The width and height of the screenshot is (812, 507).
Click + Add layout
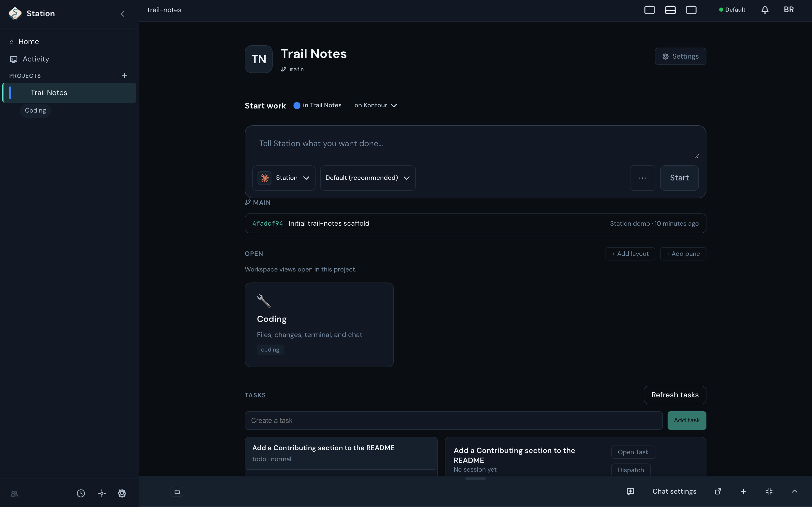point(630,254)
